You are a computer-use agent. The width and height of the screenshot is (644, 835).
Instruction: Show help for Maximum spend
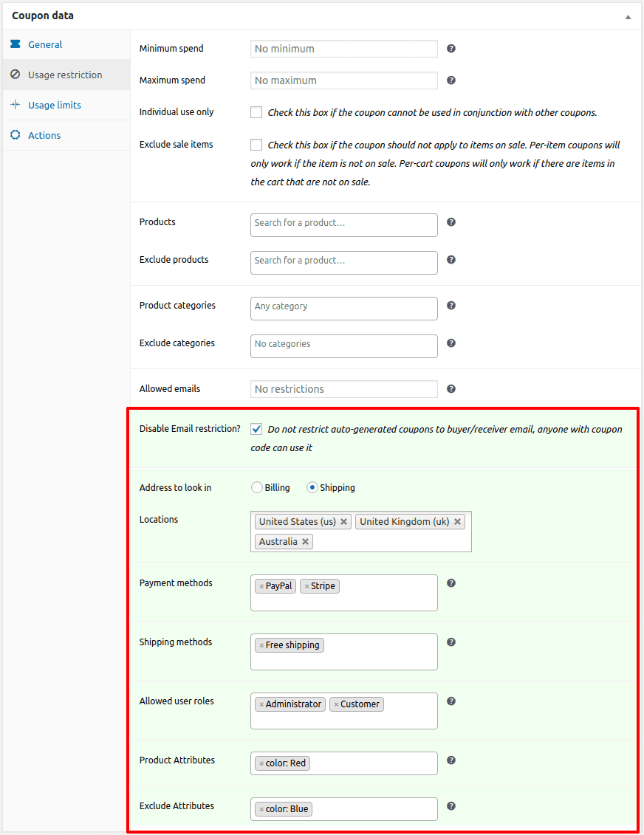pos(451,80)
